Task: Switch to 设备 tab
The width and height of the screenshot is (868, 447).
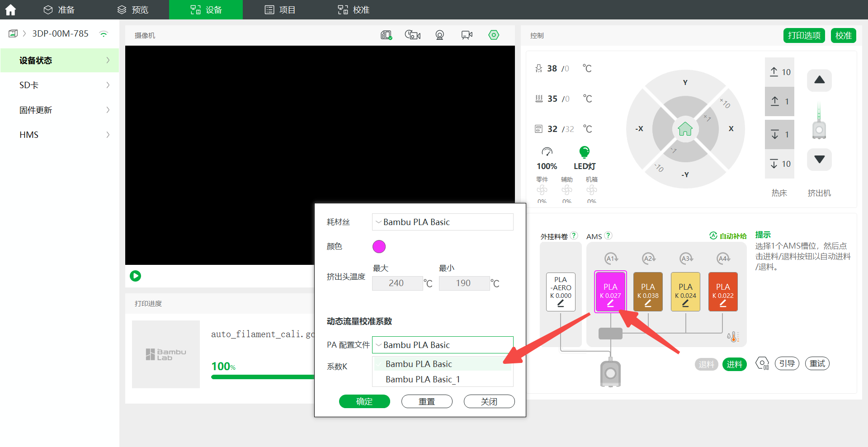Action: pyautogui.click(x=206, y=9)
